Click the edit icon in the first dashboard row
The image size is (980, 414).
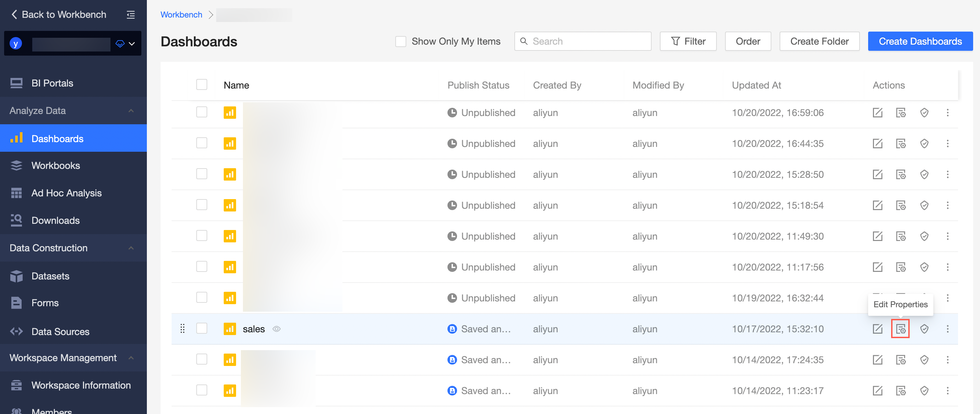click(877, 113)
